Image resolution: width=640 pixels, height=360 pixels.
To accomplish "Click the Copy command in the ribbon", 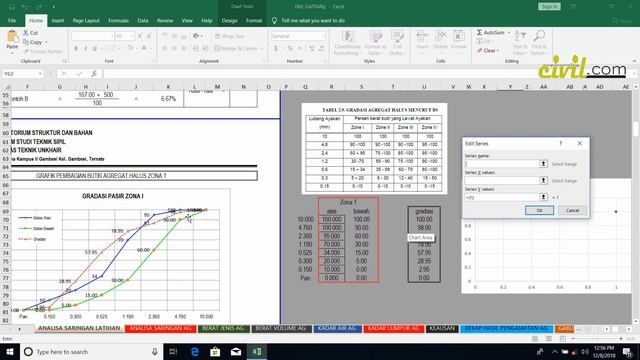I will click(33, 42).
